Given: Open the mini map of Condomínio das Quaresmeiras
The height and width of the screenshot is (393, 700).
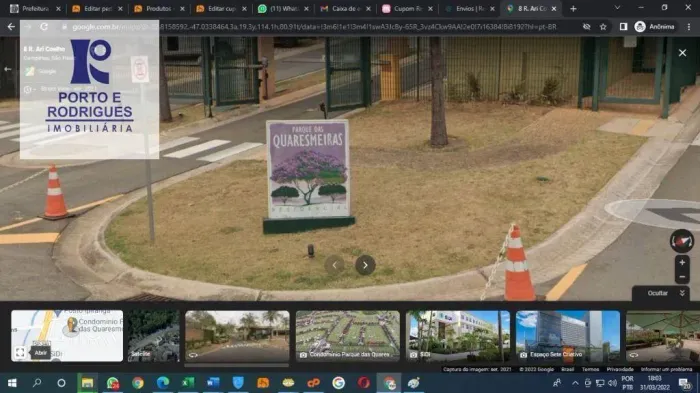Looking at the screenshot, I should point(67,336).
